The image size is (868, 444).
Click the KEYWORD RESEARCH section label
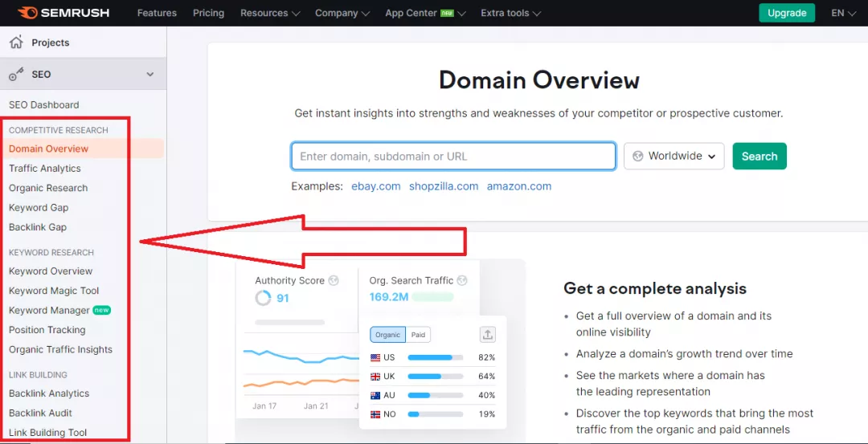click(x=51, y=253)
